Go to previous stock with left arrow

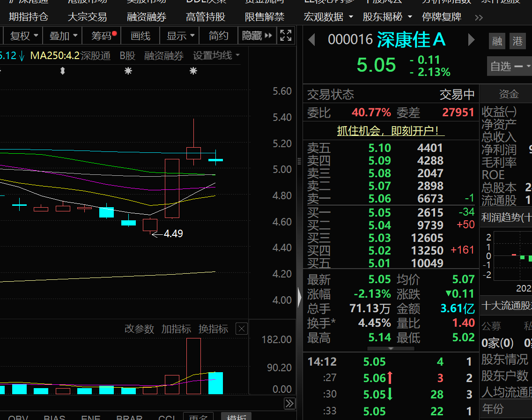pos(311,40)
